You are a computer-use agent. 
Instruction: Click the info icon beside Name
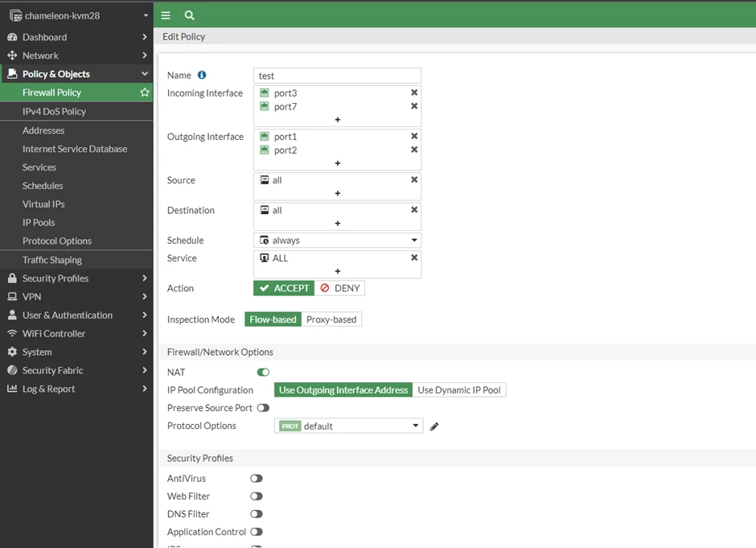202,75
